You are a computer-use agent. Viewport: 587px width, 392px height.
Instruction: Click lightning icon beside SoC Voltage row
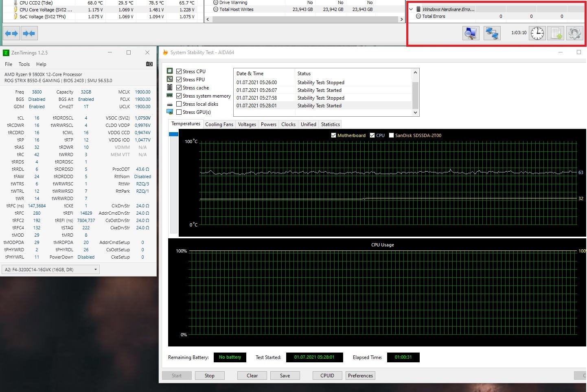pos(15,17)
